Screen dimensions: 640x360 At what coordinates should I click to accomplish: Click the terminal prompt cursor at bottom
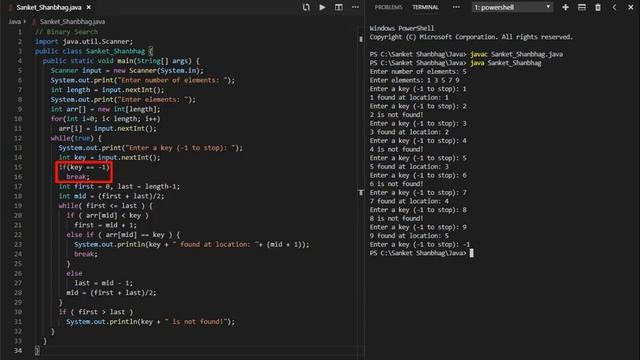click(x=471, y=253)
